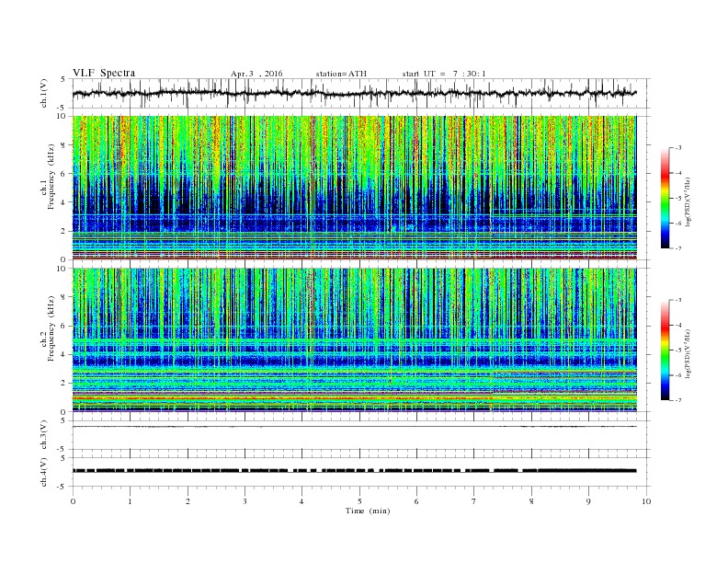Click time axis tick label '3'
The image size is (728, 563).
tap(245, 501)
